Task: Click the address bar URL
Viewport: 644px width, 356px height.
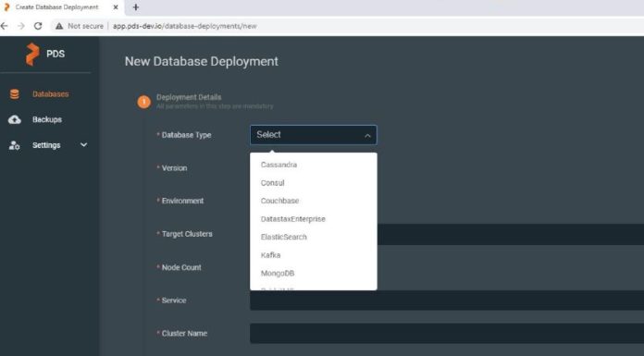Action: [x=185, y=26]
